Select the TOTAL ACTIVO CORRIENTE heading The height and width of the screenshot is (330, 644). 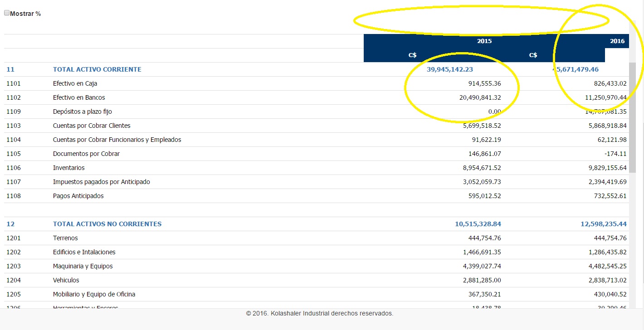[x=97, y=69]
